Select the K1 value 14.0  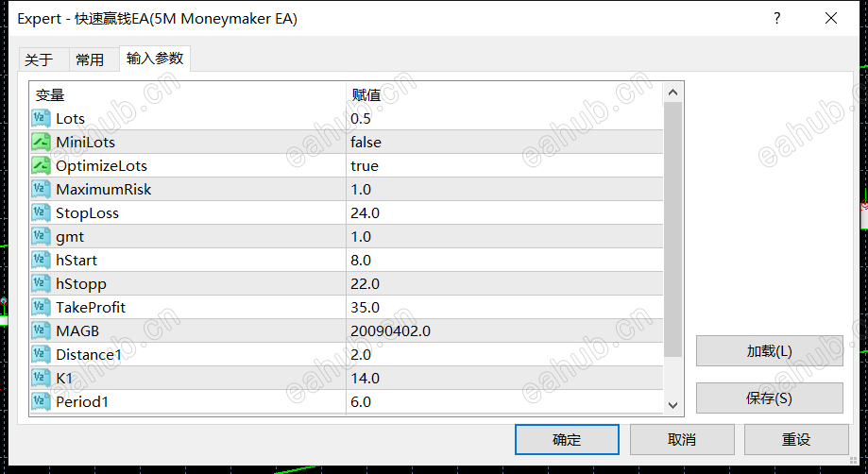(365, 379)
